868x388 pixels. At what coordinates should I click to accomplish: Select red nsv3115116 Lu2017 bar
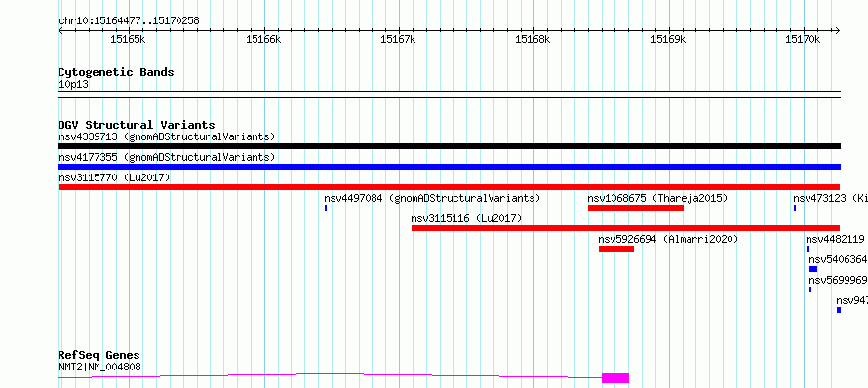point(625,228)
